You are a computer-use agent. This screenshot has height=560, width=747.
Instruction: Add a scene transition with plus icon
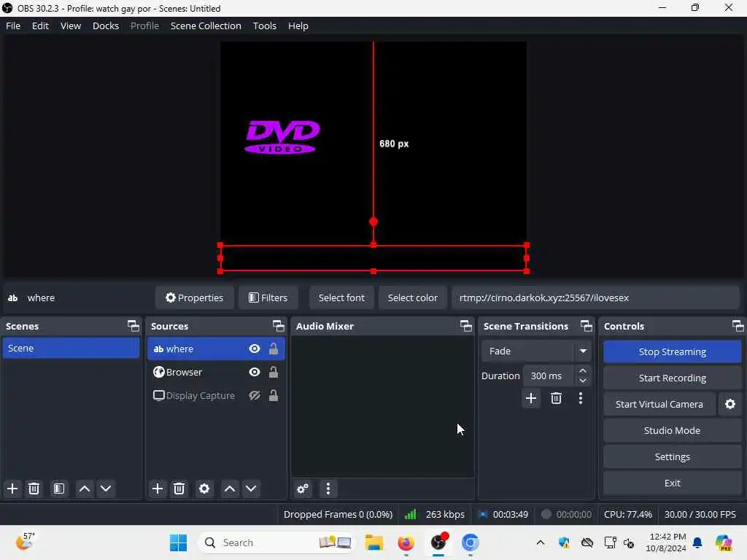531,398
